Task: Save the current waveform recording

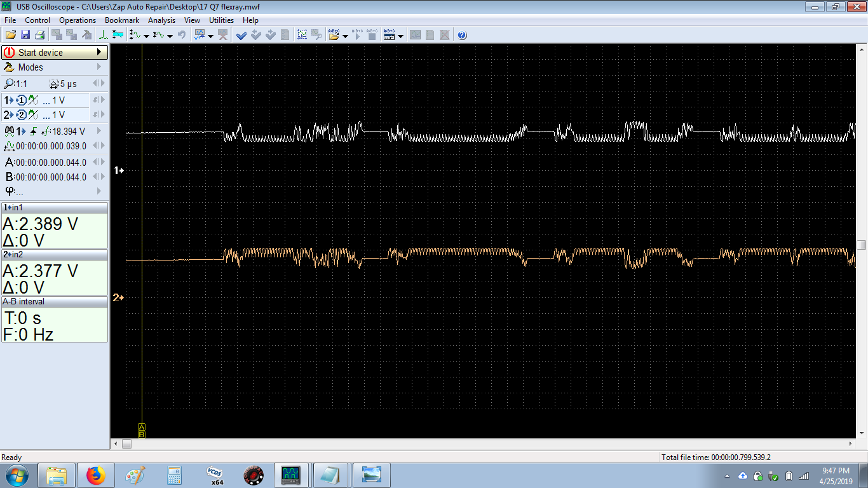Action: 25,35
